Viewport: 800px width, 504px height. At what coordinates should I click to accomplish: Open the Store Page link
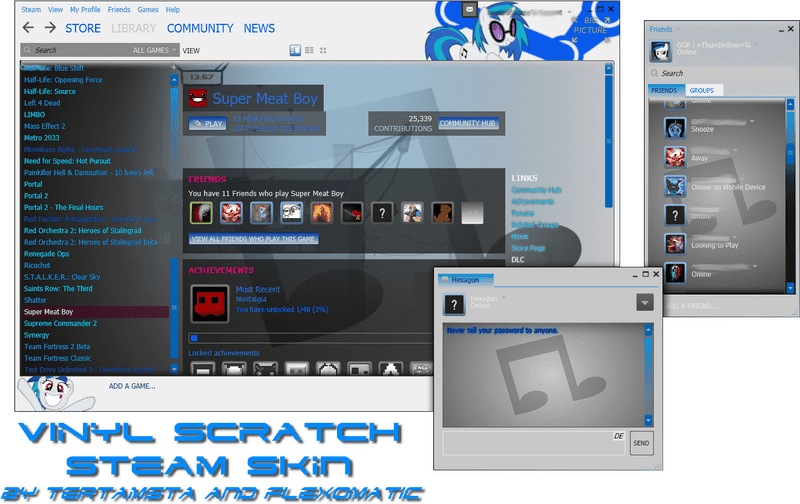point(528,248)
